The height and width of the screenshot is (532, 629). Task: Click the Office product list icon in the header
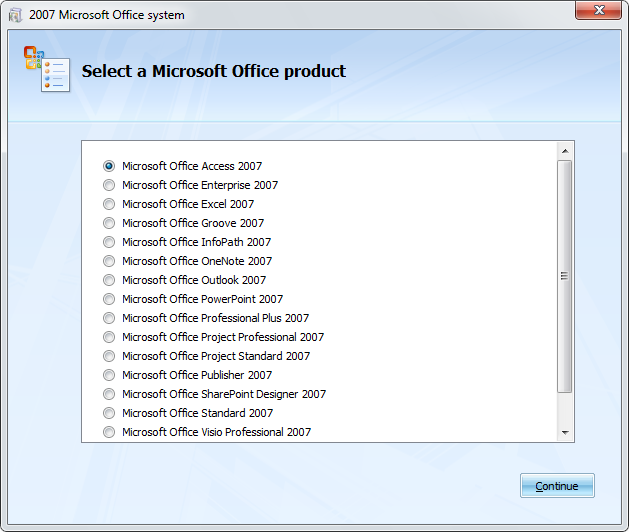(x=47, y=69)
